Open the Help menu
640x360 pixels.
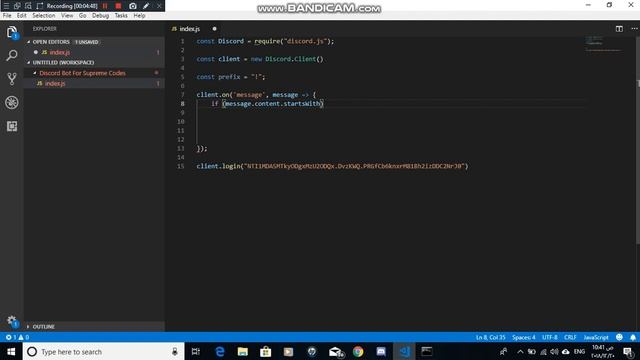tap(139, 16)
